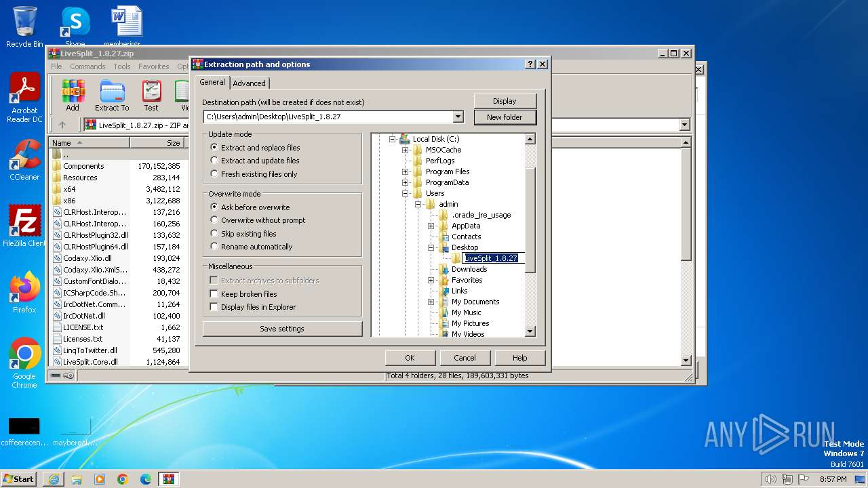Click the folder tree's vertical scrollbar thumb

(530, 220)
